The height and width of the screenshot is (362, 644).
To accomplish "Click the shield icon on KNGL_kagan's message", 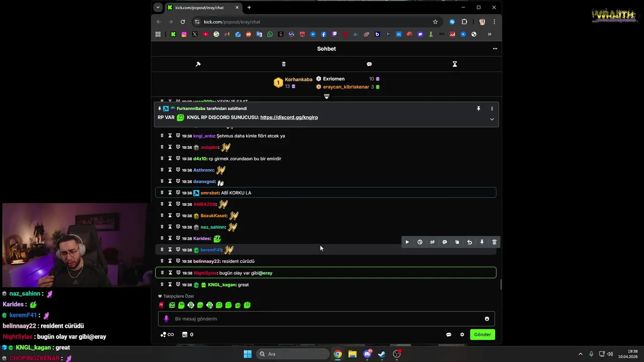I will point(178,285).
